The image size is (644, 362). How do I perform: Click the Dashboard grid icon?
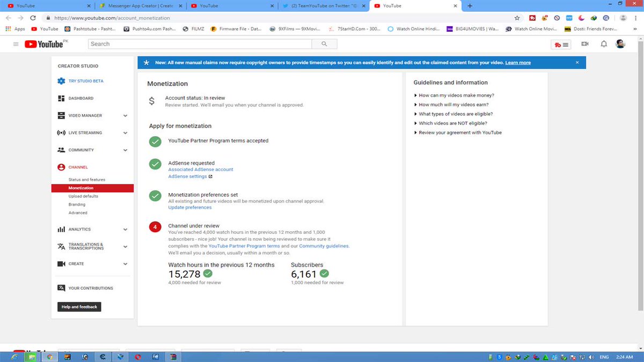coord(61,98)
